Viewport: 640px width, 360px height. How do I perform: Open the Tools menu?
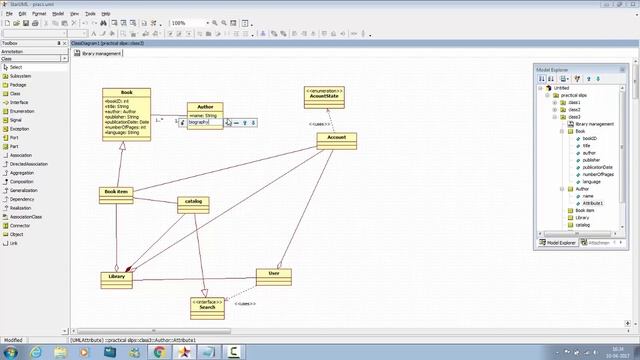point(90,13)
